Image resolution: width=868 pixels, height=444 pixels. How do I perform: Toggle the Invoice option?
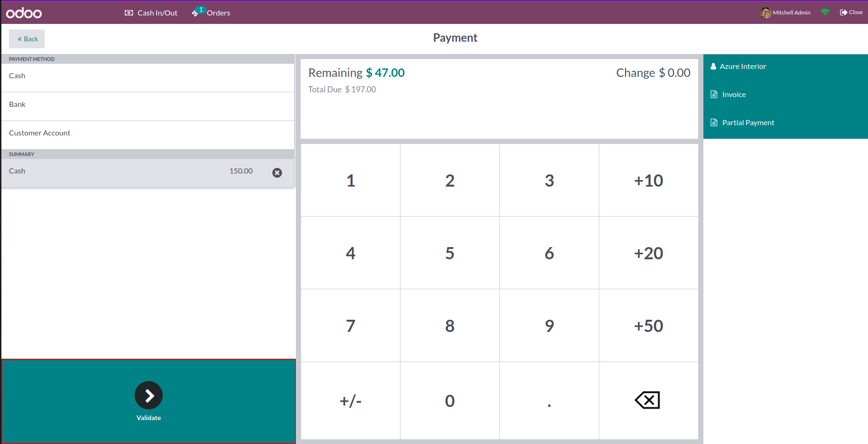pos(785,95)
